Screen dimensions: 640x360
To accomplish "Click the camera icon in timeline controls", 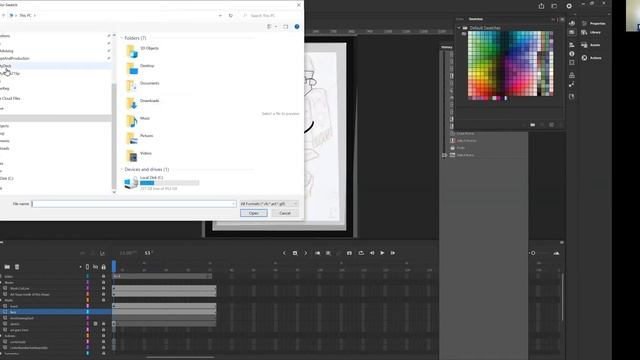I will coord(349,253).
